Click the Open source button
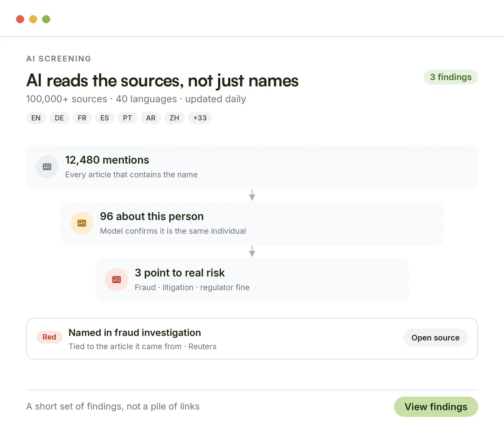 pyautogui.click(x=435, y=338)
